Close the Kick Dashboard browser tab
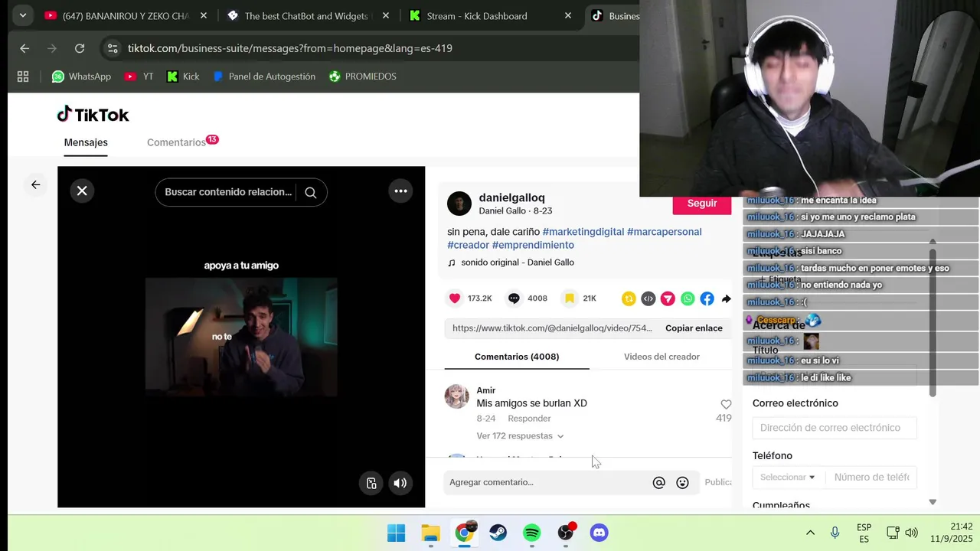The height and width of the screenshot is (551, 980). tap(568, 15)
